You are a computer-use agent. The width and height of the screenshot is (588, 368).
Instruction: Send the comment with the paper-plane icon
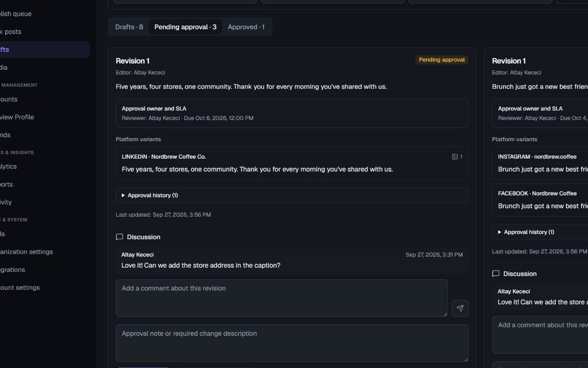click(460, 308)
